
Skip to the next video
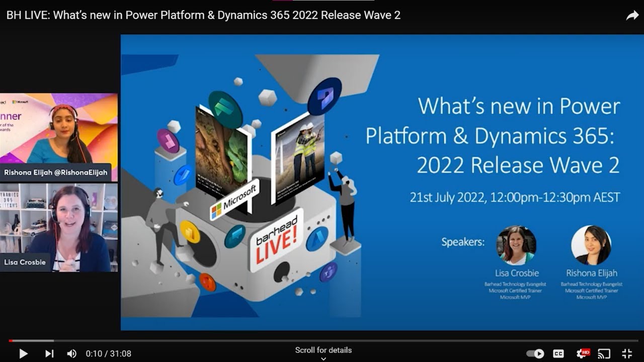click(x=49, y=353)
